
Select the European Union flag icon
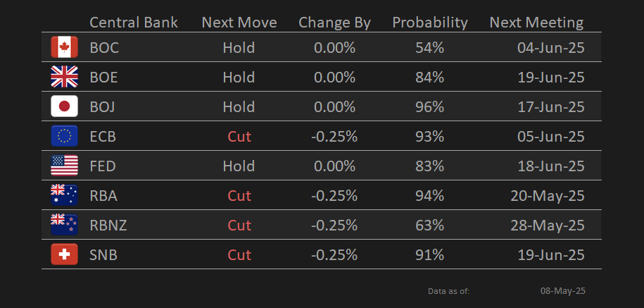coord(64,136)
